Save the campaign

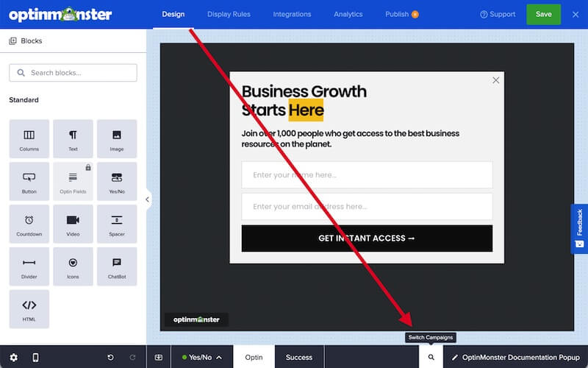[543, 14]
